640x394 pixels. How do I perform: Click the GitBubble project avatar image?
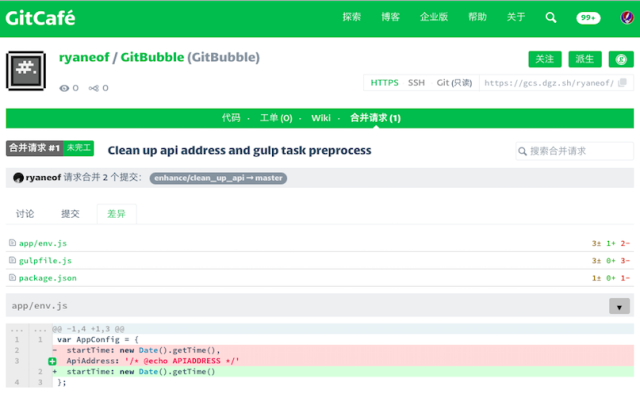pyautogui.click(x=26, y=71)
